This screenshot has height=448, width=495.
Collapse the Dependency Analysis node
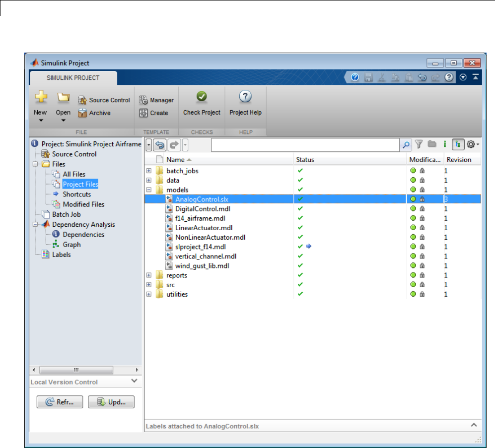click(35, 224)
